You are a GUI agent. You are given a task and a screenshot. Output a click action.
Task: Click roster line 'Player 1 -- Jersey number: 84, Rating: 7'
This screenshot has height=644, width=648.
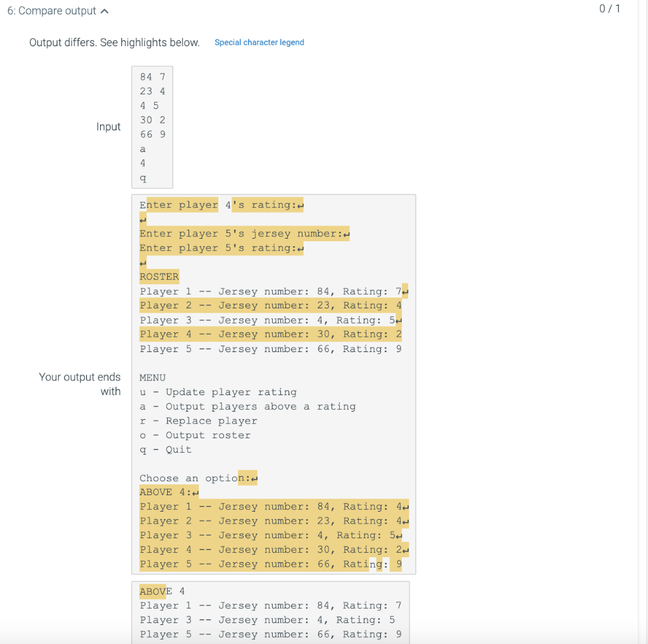pyautogui.click(x=274, y=291)
